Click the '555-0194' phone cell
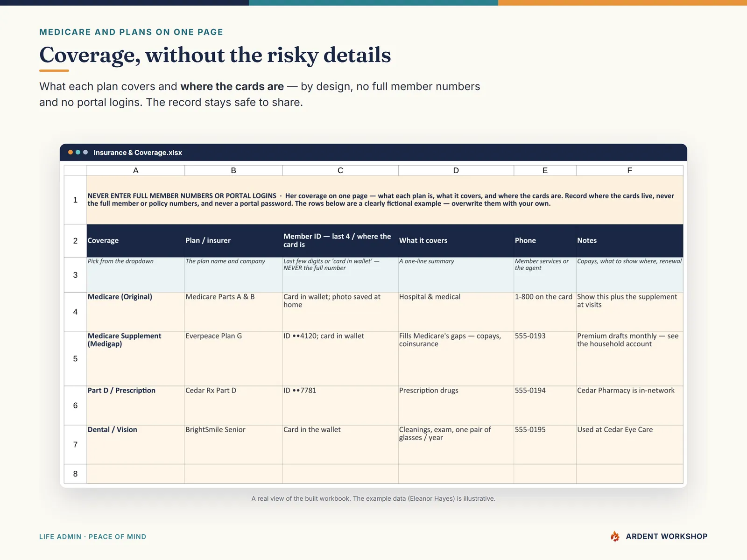This screenshot has height=560, width=747. pyautogui.click(x=545, y=406)
